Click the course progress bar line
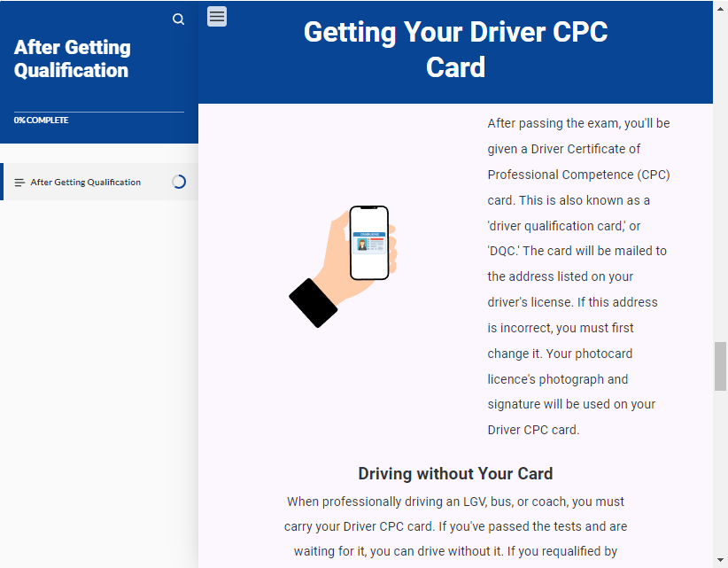This screenshot has height=568, width=728. 99,112
